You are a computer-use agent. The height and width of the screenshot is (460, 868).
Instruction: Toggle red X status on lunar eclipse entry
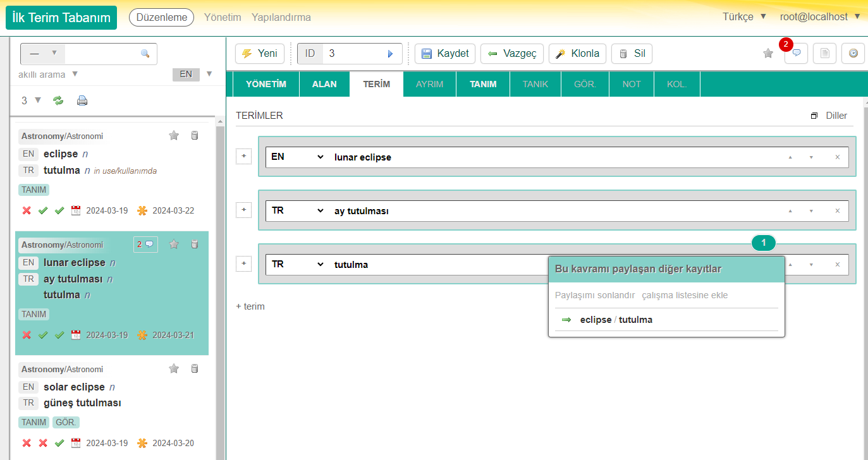click(x=27, y=335)
